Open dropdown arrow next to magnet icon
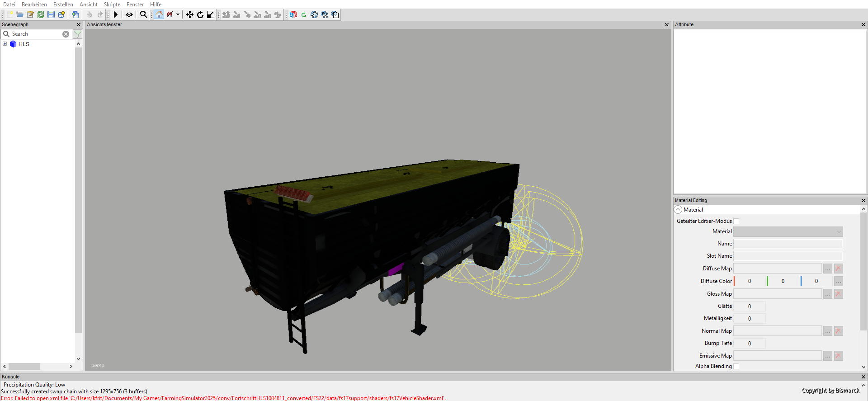The height and width of the screenshot is (401, 868). click(x=178, y=14)
